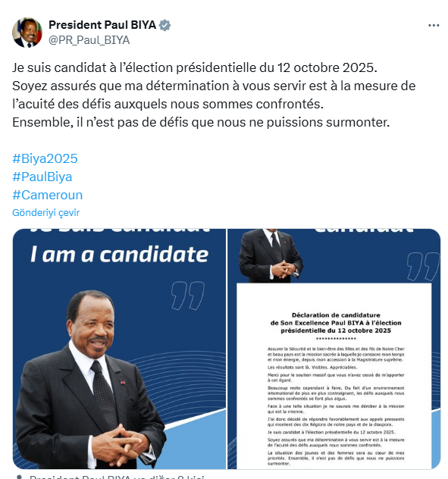
Task: Open the #Biya2025 hashtag
Action: point(45,158)
